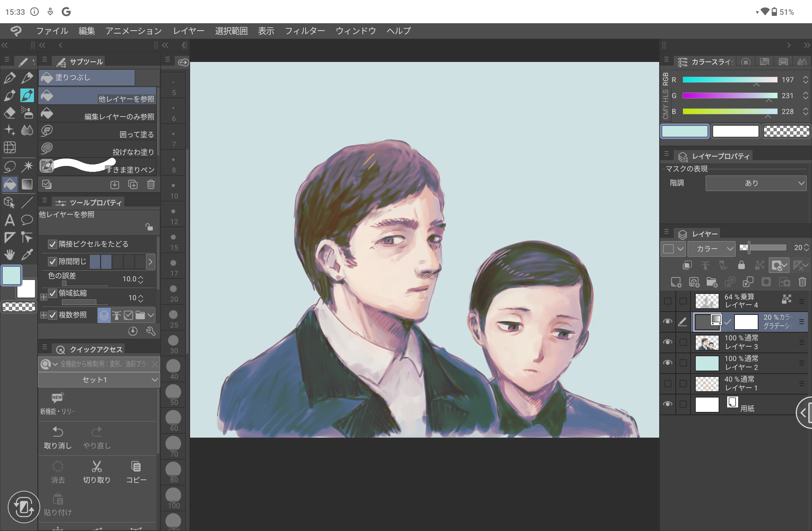
Task: Select the Fill bucket tool in toolbar
Action: point(10,184)
